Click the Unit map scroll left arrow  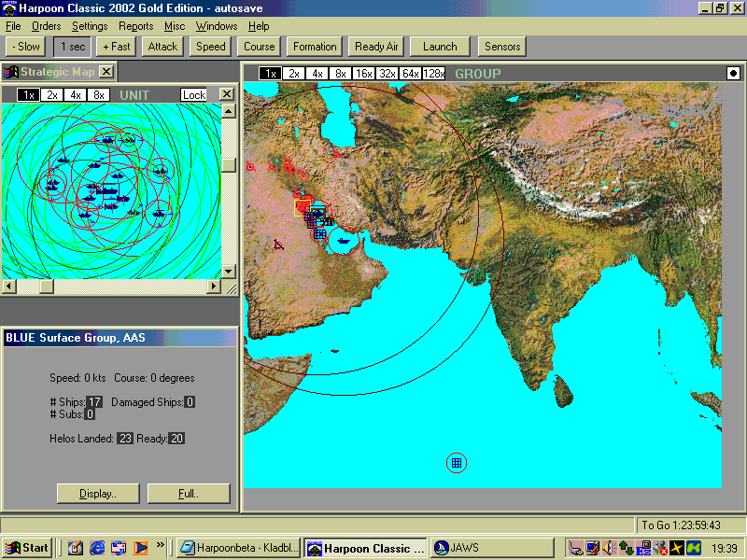tap(9, 287)
